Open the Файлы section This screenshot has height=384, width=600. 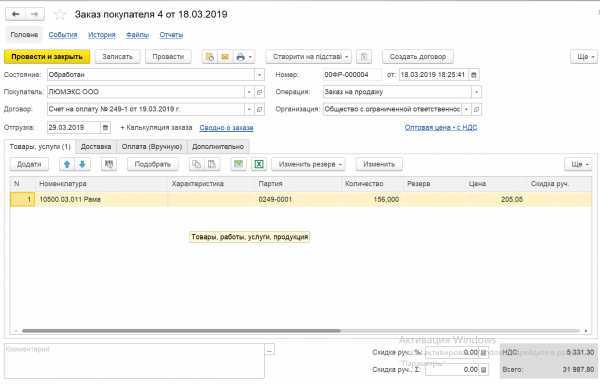(x=137, y=35)
